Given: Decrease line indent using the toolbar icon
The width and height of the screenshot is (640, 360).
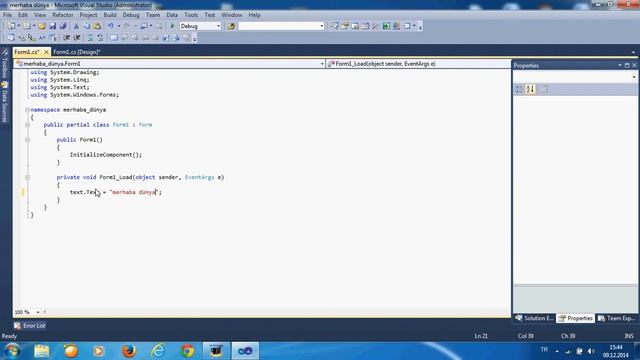Looking at the screenshot, I should [67, 38].
